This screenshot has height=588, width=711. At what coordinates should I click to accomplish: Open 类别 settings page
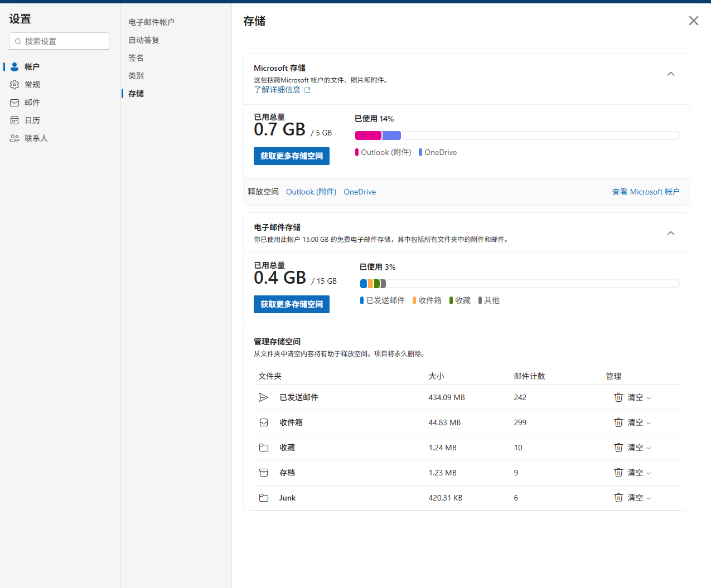pos(136,76)
